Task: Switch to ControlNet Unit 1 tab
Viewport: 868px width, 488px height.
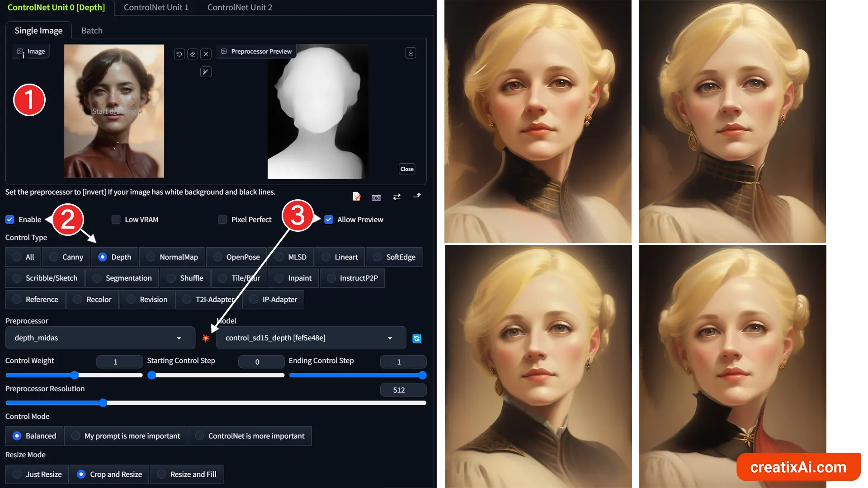Action: [156, 7]
